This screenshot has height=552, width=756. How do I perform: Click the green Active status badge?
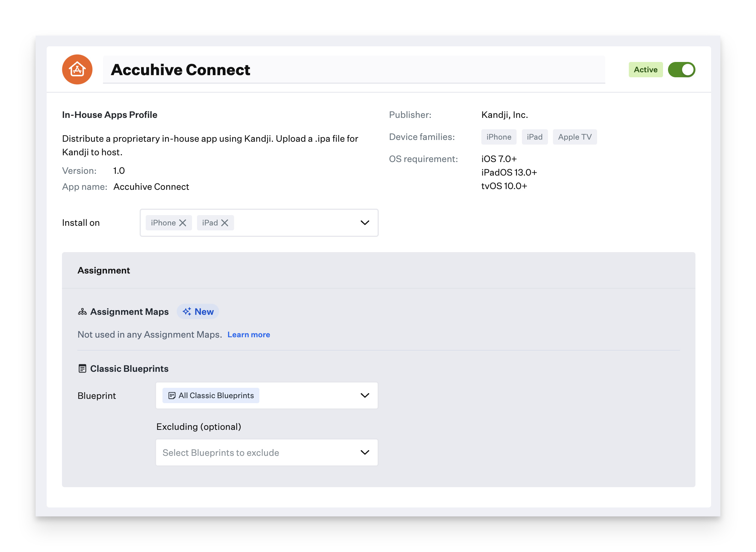pyautogui.click(x=645, y=70)
